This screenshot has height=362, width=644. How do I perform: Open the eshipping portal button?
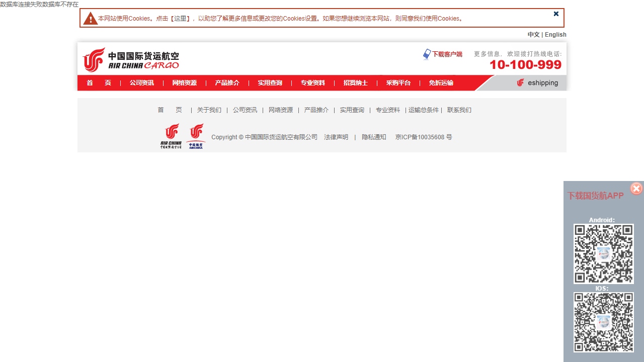[537, 83]
